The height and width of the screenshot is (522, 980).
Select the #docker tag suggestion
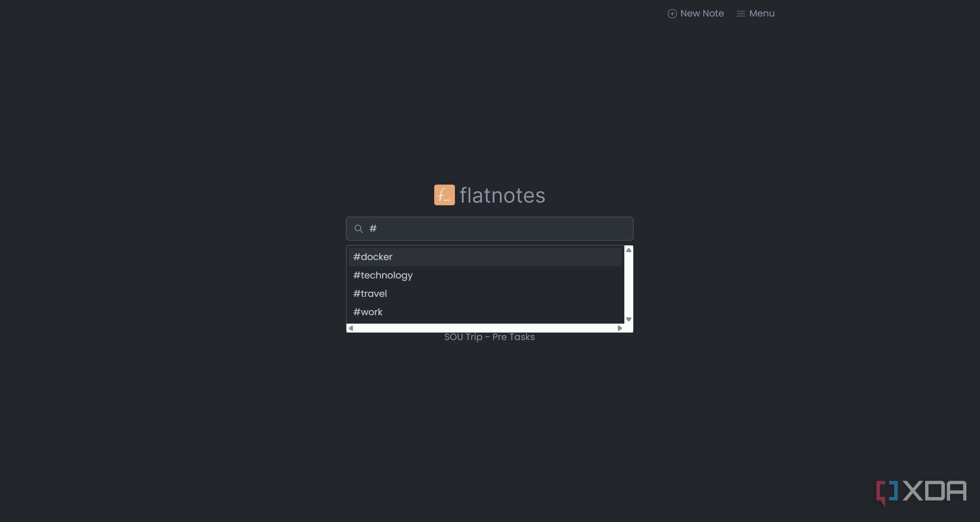coord(485,257)
